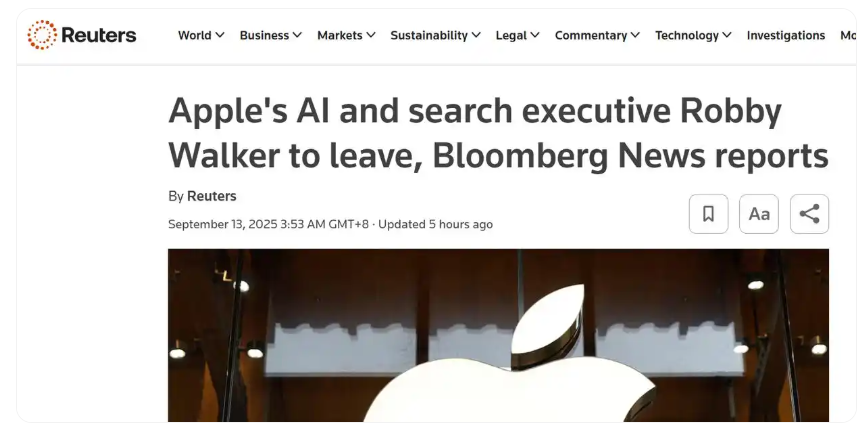Open the Sustainability dropdown chevron
The width and height of the screenshot is (864, 429).
pos(476,35)
